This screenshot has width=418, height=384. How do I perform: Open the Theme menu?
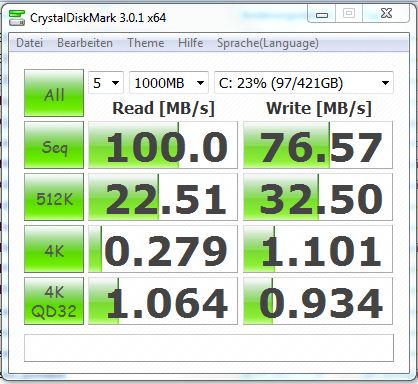point(146,43)
